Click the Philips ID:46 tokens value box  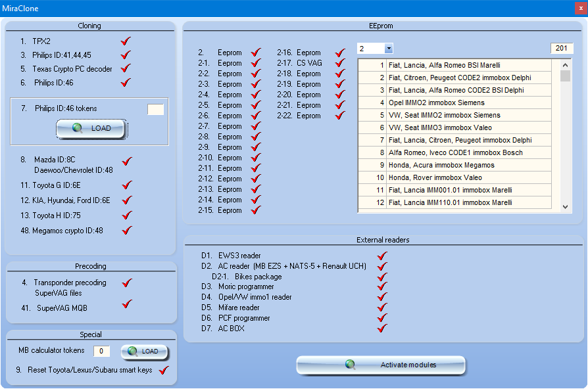click(x=156, y=110)
